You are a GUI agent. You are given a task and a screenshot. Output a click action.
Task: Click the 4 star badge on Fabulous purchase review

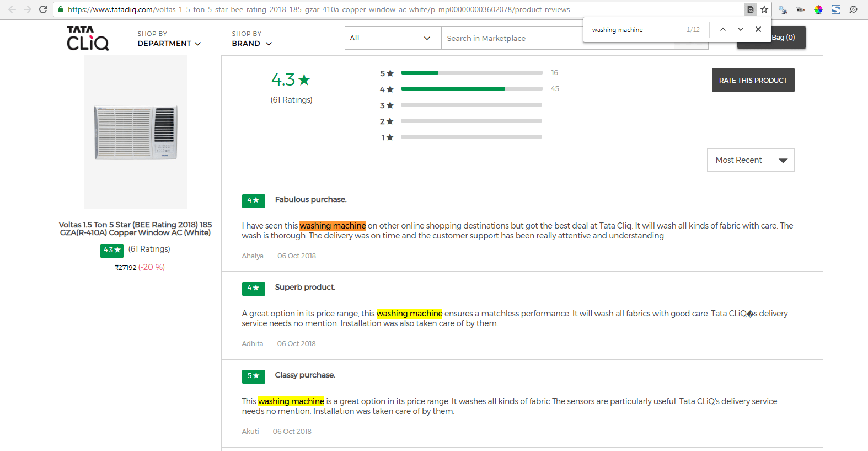coord(254,201)
